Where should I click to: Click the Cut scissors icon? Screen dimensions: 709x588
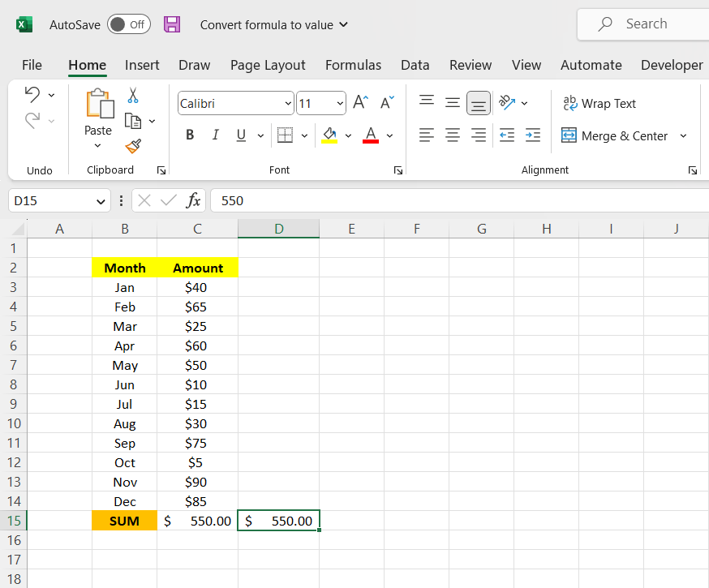(133, 96)
